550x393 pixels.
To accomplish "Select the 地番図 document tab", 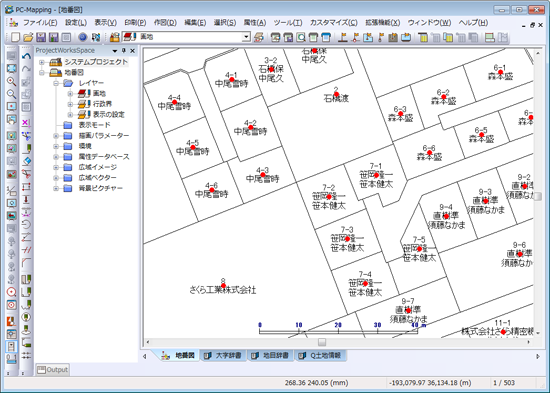I will tap(179, 355).
